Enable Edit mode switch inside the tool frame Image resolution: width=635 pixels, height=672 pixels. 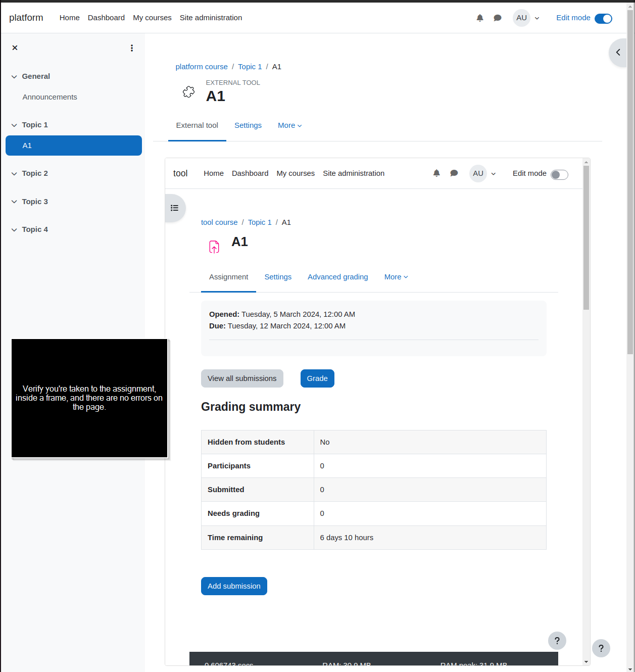click(x=559, y=174)
